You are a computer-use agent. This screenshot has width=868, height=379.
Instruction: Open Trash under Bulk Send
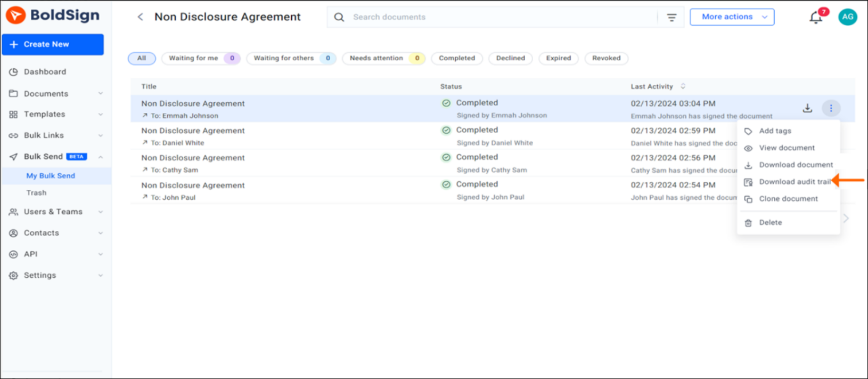click(x=36, y=193)
